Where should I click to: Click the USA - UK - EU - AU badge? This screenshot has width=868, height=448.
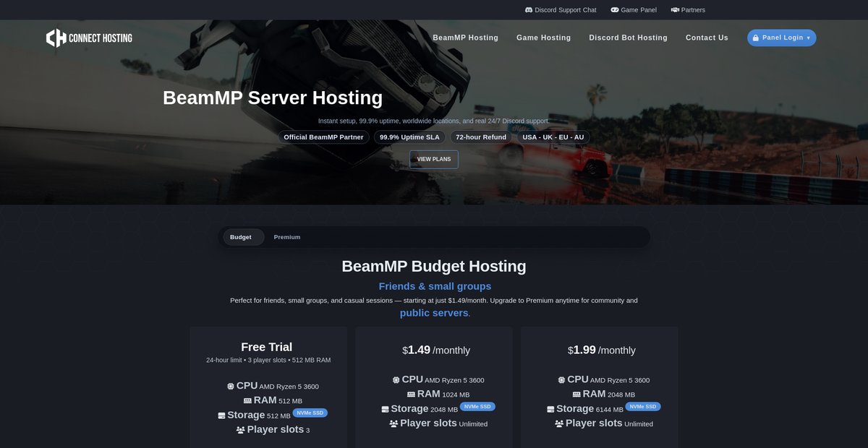pyautogui.click(x=553, y=137)
